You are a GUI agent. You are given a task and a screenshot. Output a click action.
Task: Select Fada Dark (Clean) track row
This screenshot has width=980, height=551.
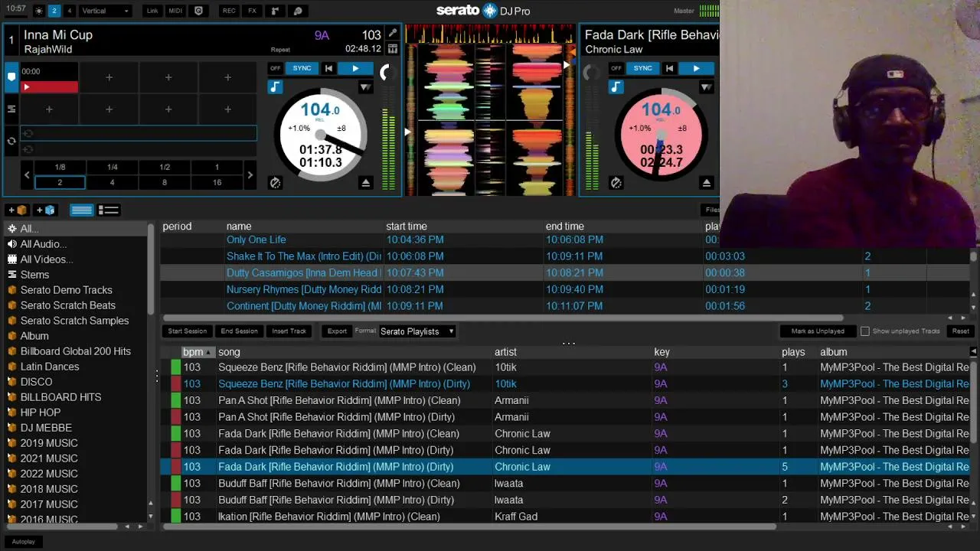[x=567, y=434]
